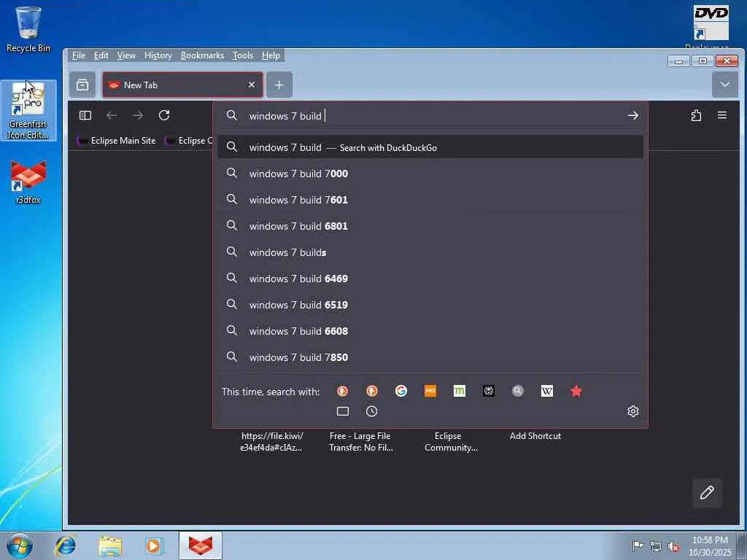Image resolution: width=747 pixels, height=560 pixels.
Task: Open the hamburger application menu
Action: pos(722,115)
